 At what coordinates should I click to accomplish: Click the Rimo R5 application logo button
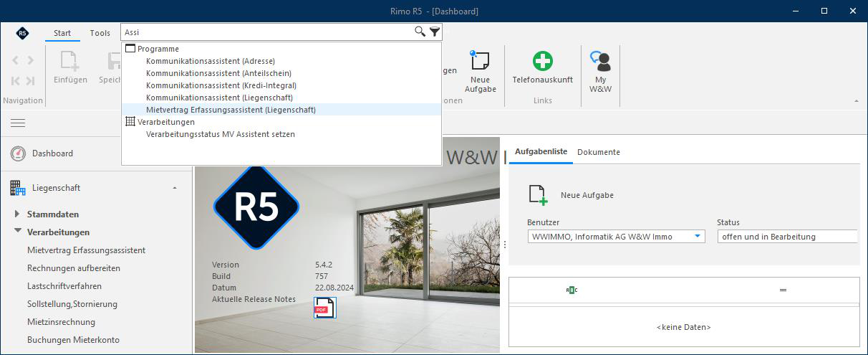click(x=22, y=33)
